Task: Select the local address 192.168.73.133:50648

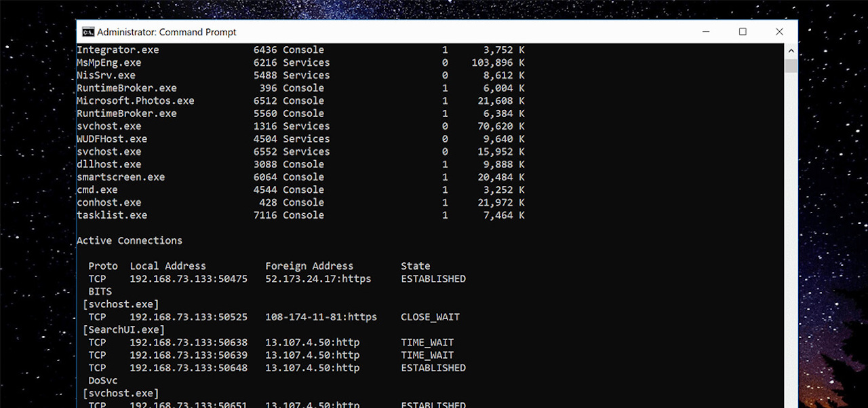Action: coord(189,367)
